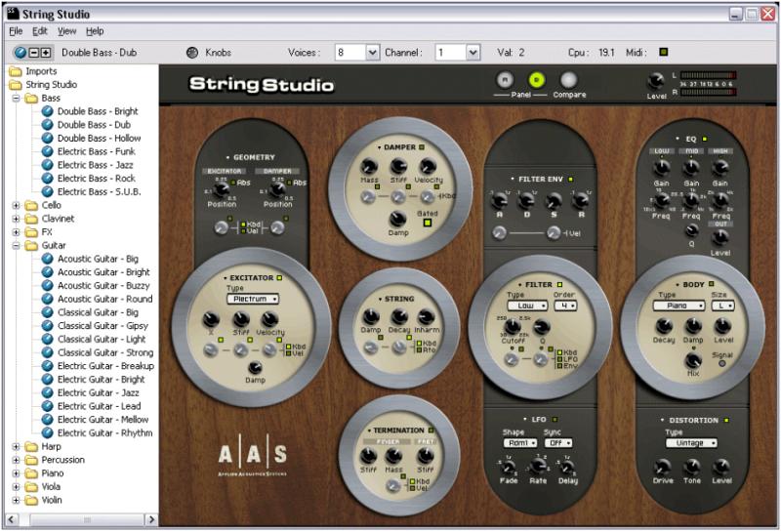Click the blue globe icon in toolbar
The height and width of the screenshot is (532, 781).
click(20, 53)
